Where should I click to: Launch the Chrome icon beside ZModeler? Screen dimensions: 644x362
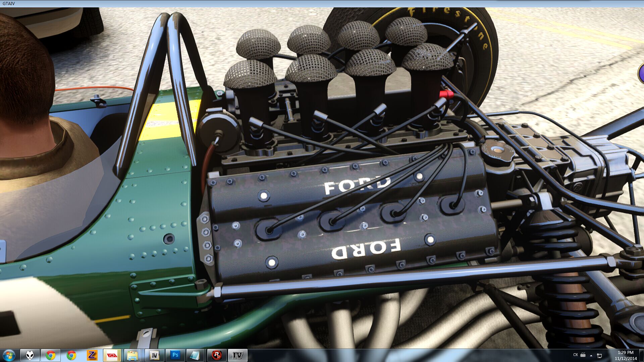click(71, 355)
